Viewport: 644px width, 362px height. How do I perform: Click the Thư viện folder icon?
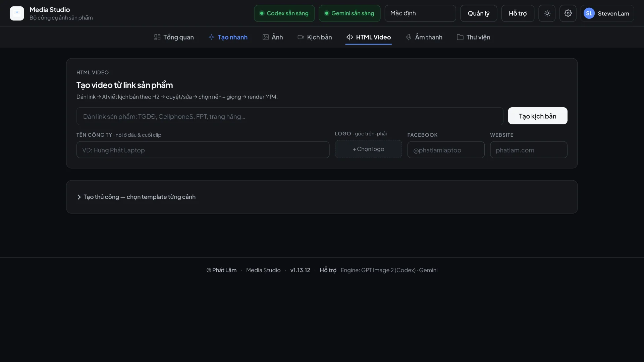pos(460,37)
